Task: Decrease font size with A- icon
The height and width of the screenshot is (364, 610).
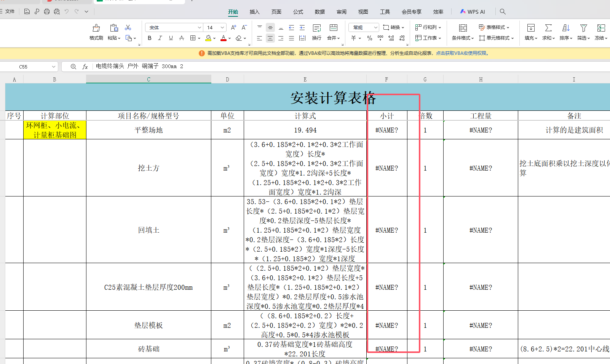Action: (244, 27)
